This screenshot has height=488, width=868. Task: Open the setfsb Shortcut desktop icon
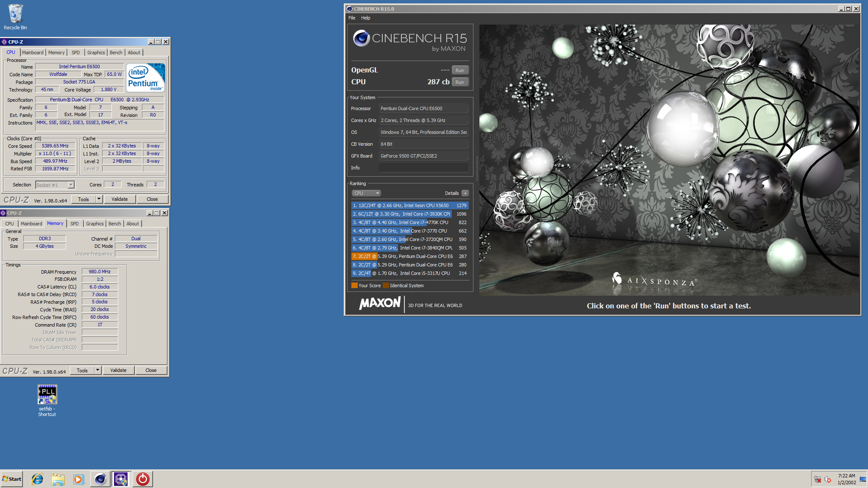click(47, 400)
